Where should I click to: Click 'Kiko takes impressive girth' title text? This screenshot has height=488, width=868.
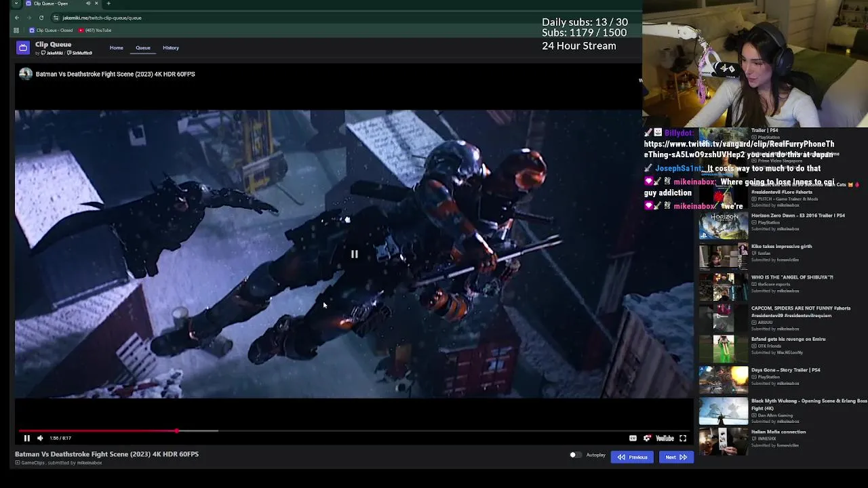[x=781, y=247]
